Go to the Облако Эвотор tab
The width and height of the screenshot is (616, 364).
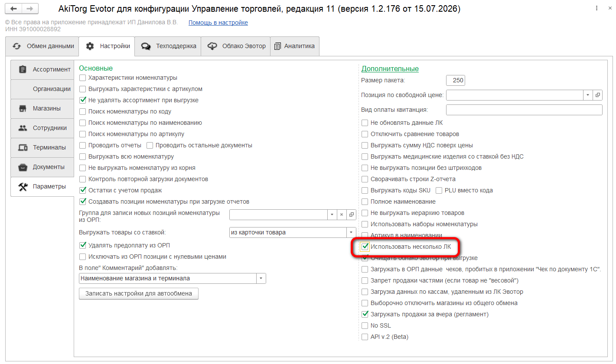[236, 46]
